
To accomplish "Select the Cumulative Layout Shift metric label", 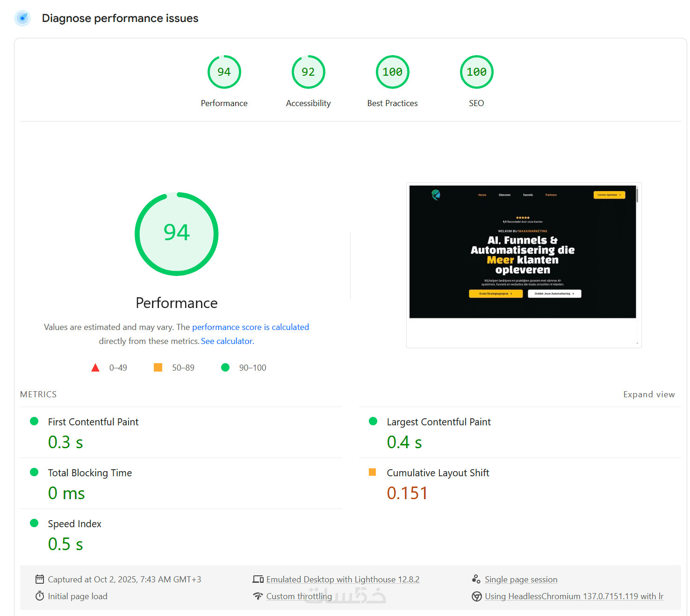I will click(438, 473).
